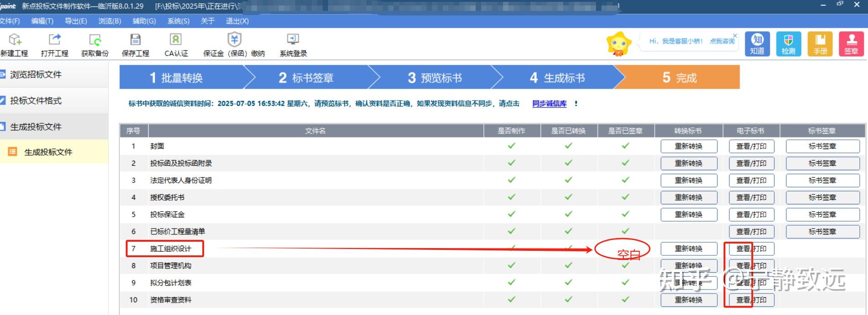Screen dimensions: 868x315
Task: Click 查看/打印 for the 封面 row
Action: click(x=751, y=146)
